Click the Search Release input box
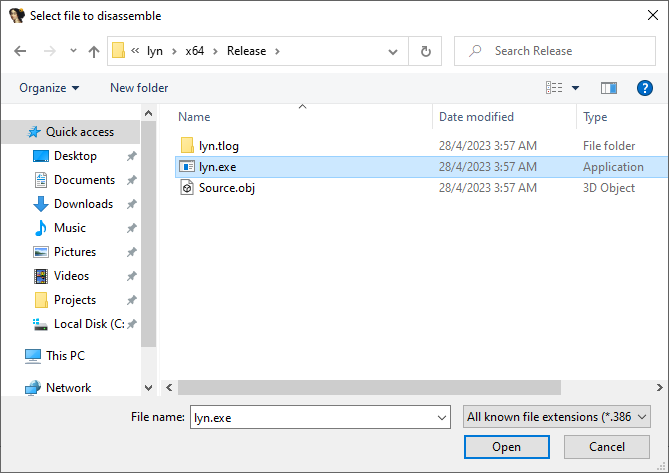 pyautogui.click(x=564, y=51)
